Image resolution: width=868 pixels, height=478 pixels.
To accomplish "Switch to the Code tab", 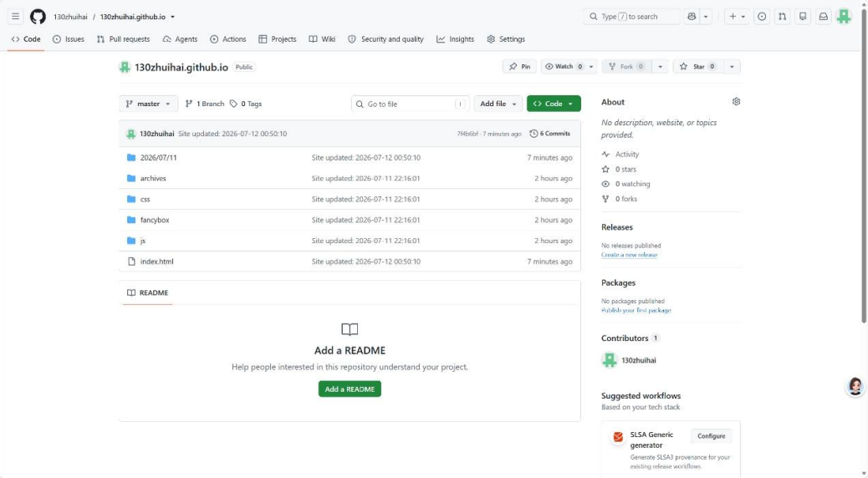I will coord(26,39).
